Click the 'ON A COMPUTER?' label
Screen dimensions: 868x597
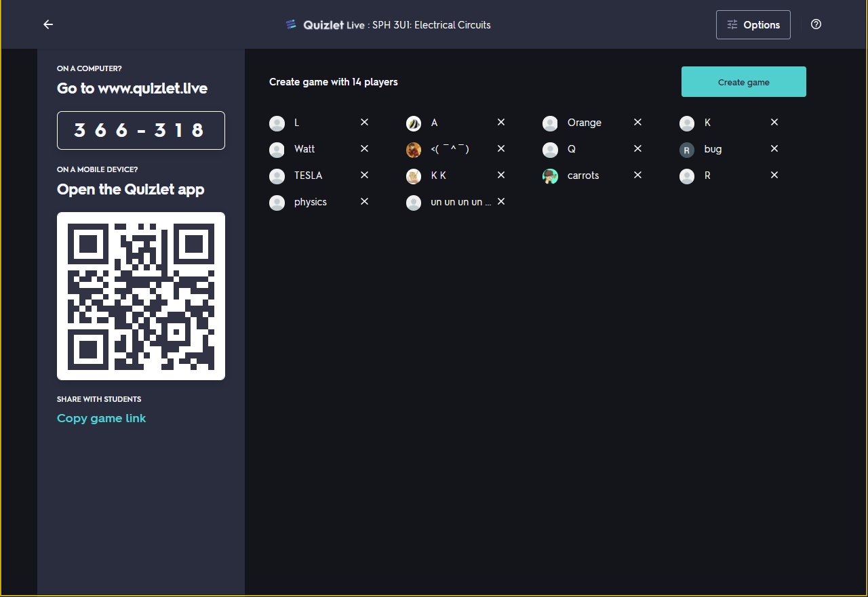click(x=90, y=68)
